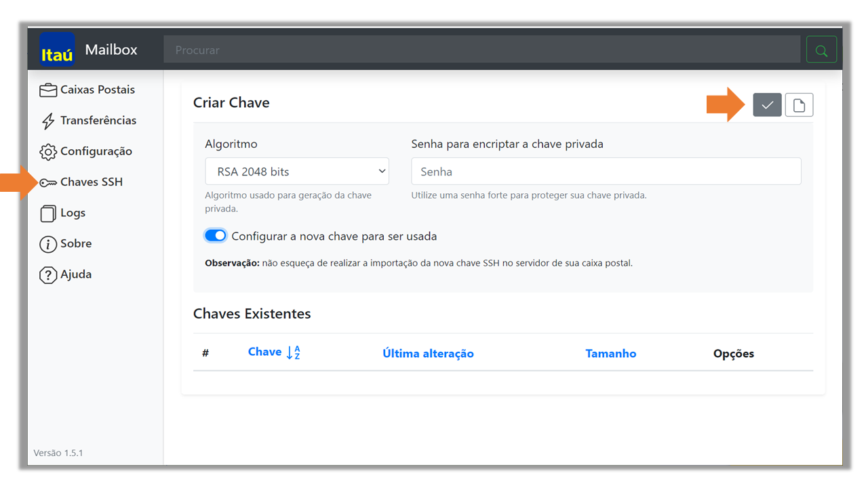Sort by Última alteração column
The height and width of the screenshot is (488, 868).
point(428,354)
